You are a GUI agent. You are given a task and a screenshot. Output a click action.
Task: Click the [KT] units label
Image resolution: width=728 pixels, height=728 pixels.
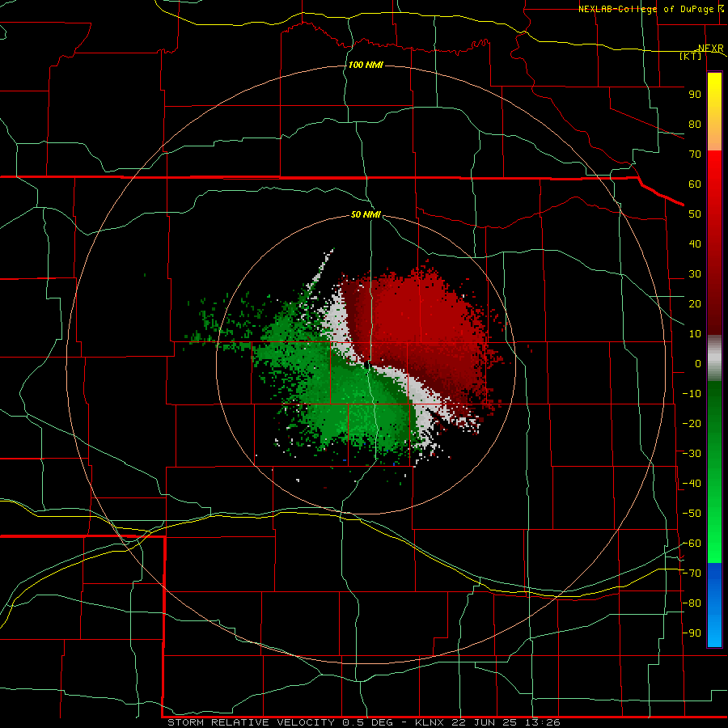click(x=691, y=56)
